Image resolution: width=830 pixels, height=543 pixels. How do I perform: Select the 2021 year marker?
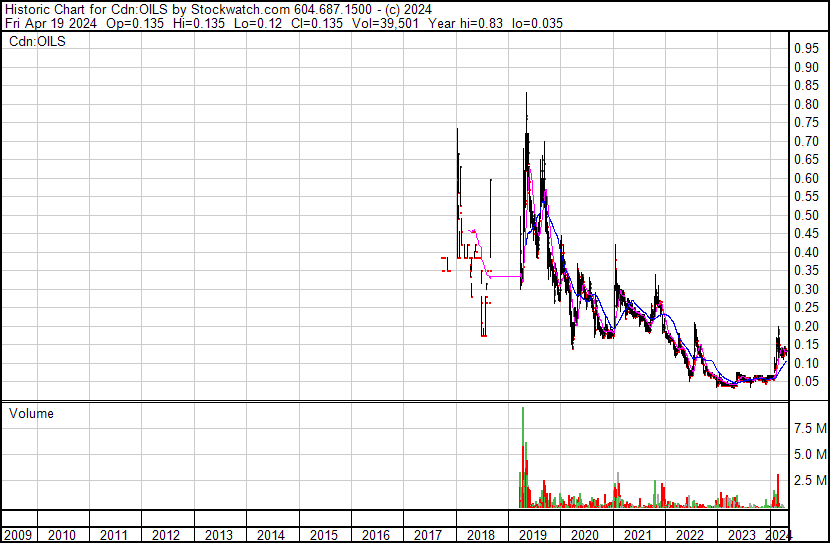(x=636, y=535)
